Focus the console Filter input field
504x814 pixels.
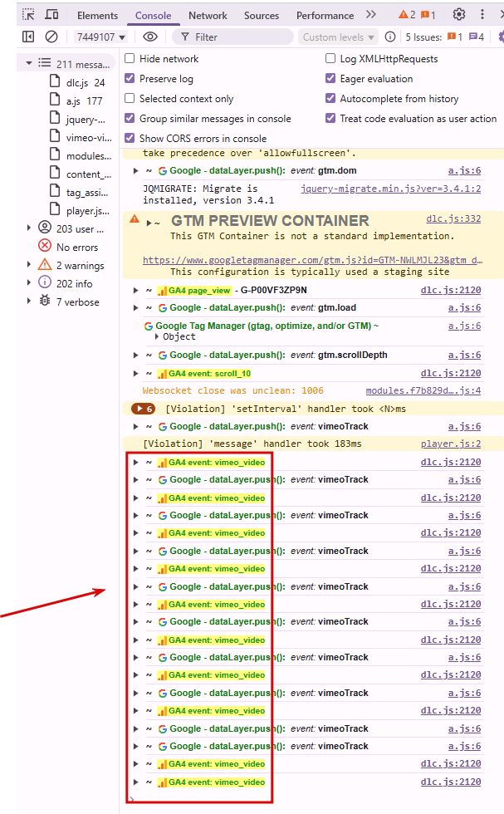[x=233, y=37]
